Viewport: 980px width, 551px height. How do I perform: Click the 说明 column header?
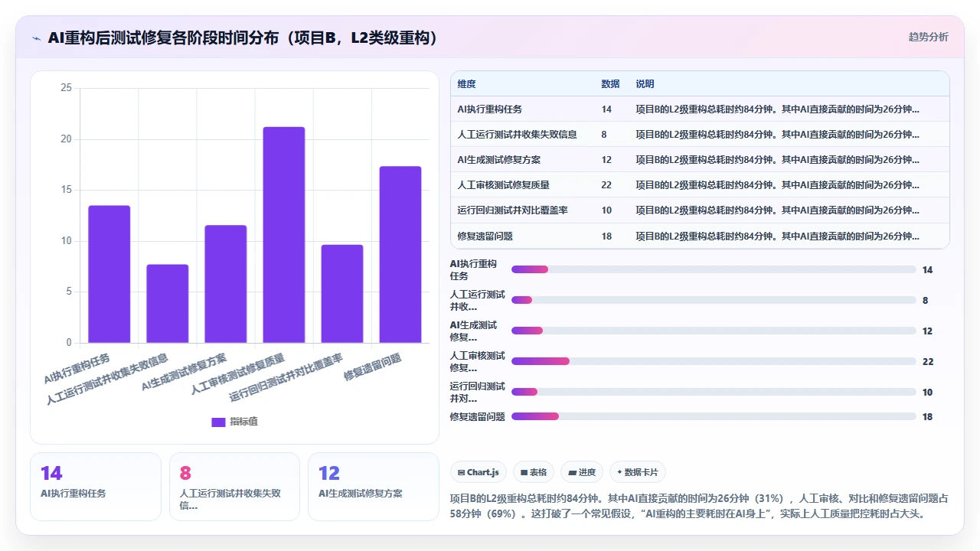point(645,84)
